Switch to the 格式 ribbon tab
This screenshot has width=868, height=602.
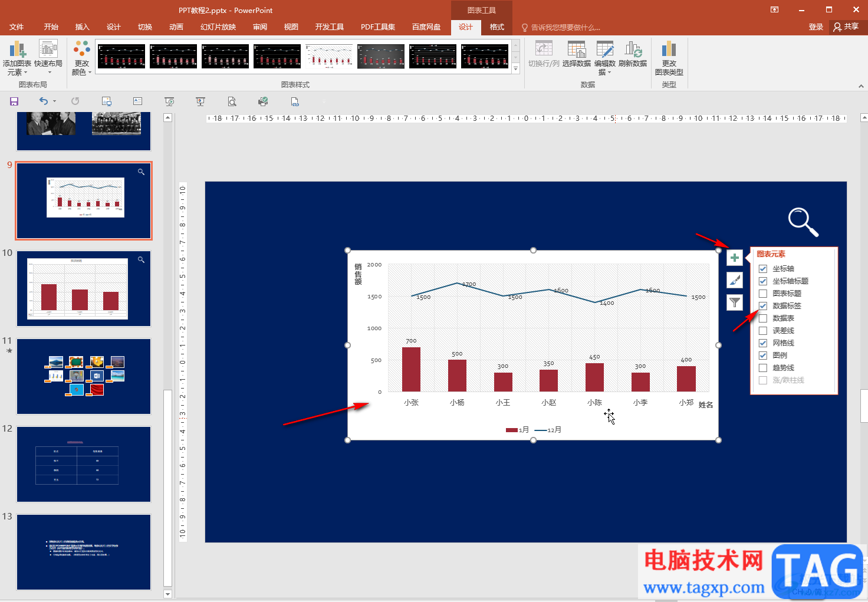[x=497, y=27]
